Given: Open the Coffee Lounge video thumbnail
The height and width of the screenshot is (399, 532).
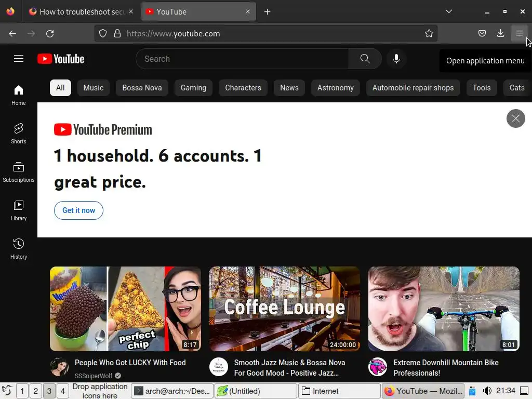Looking at the screenshot, I should tap(285, 309).
